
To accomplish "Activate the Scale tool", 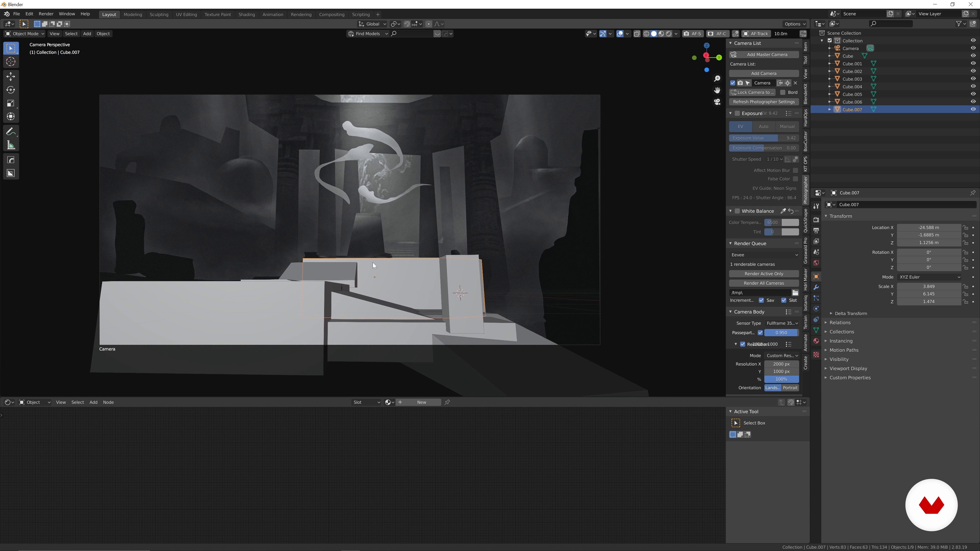I will [x=11, y=103].
